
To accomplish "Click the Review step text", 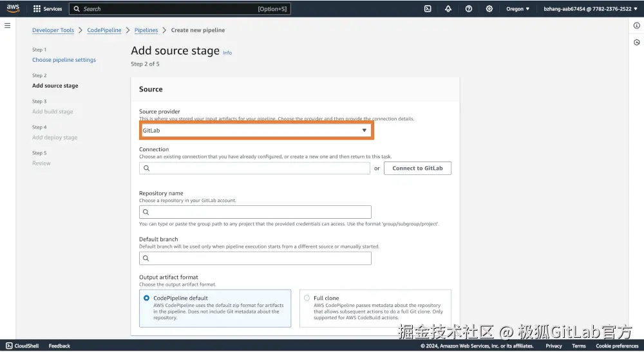I will click(41, 163).
